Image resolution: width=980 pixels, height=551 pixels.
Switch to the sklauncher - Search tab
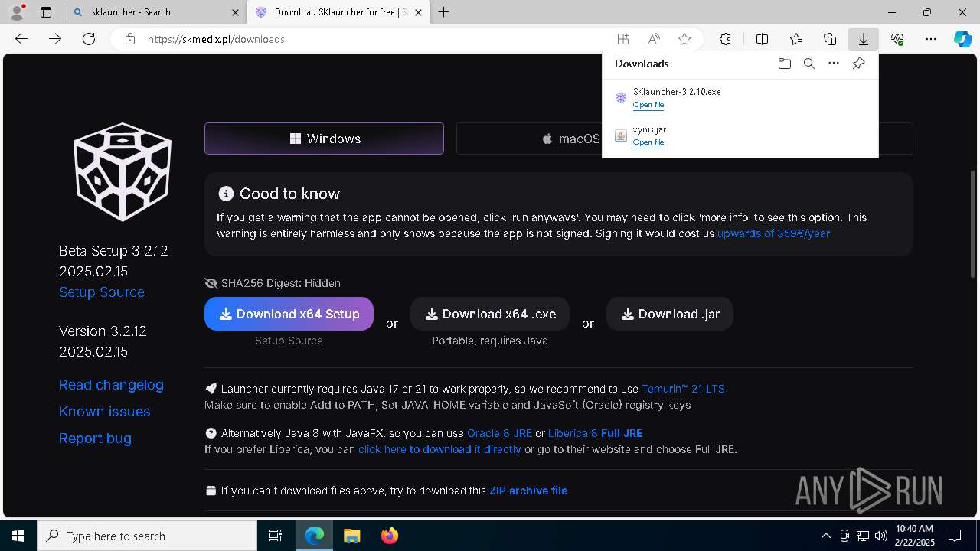155,12
